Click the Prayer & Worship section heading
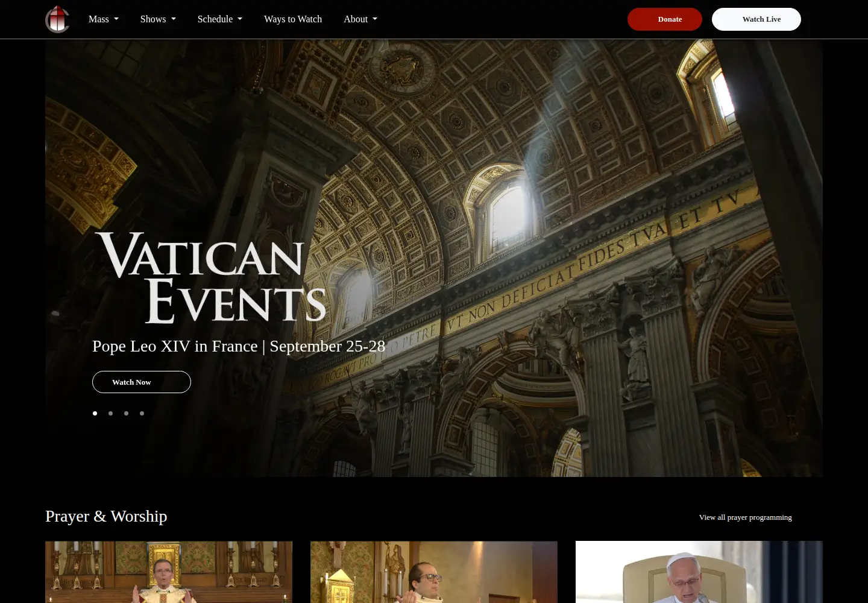The width and height of the screenshot is (868, 603). (x=106, y=516)
